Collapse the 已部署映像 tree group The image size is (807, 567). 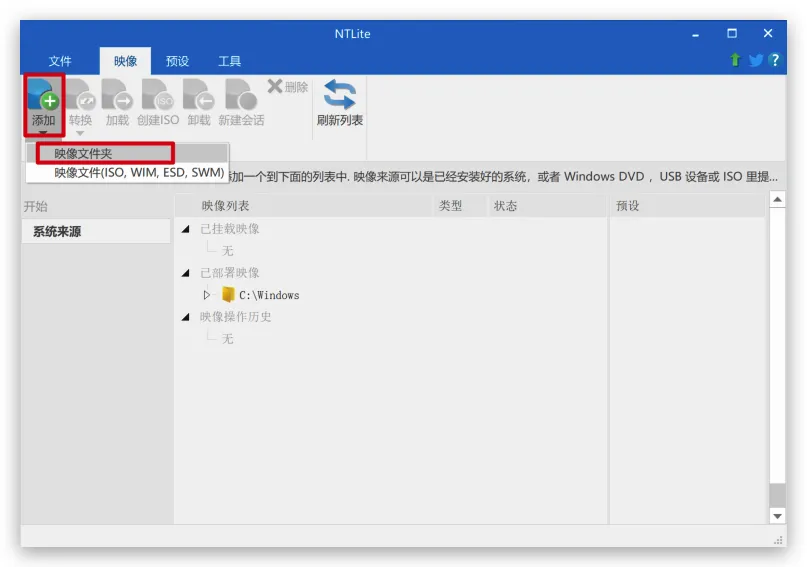point(186,273)
